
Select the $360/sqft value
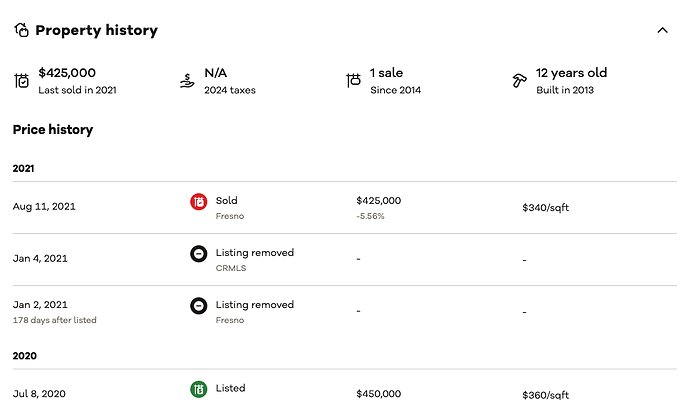(546, 395)
